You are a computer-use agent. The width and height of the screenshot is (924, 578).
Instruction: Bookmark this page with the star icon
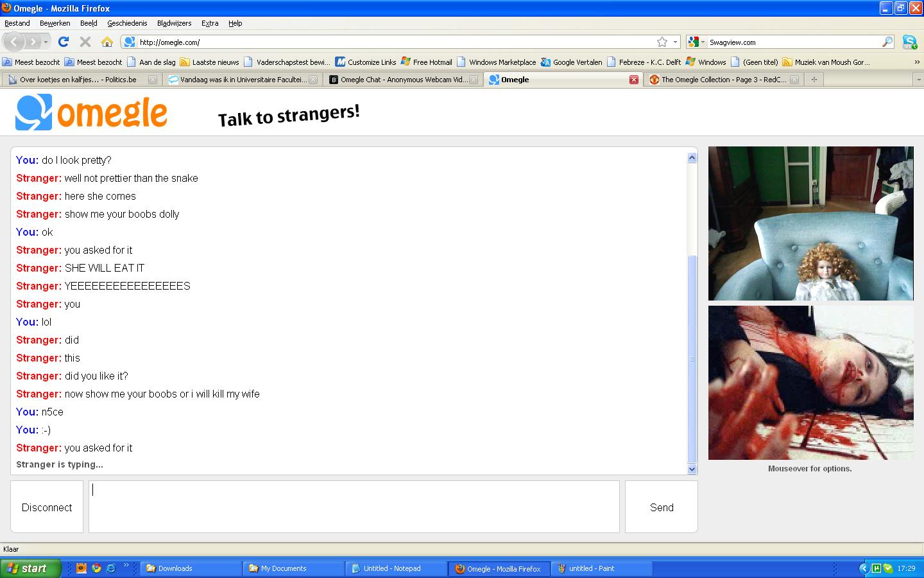(x=662, y=42)
